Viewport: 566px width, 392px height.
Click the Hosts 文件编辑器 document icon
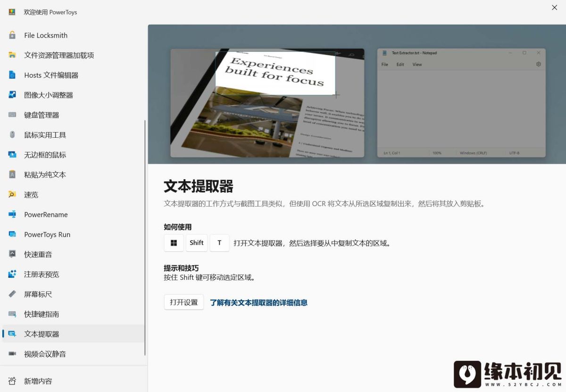(12, 75)
